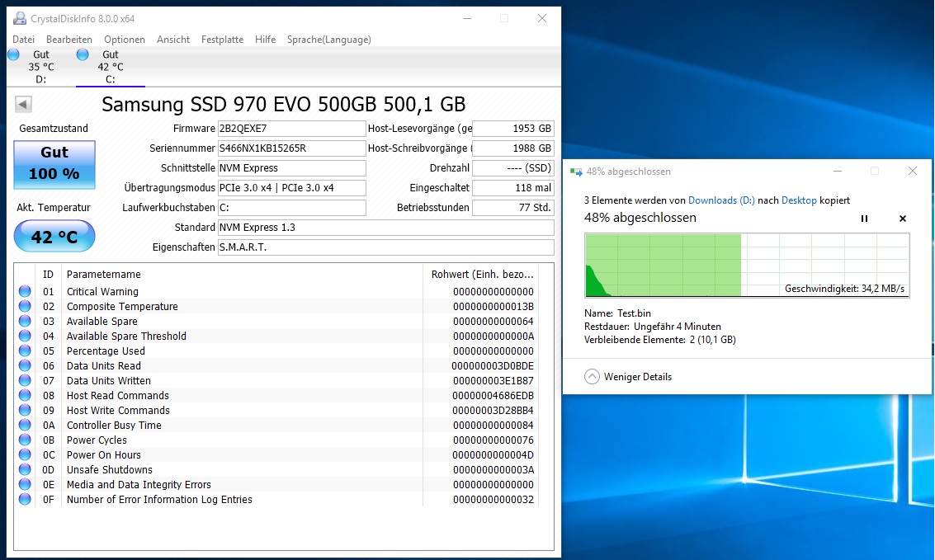
Task: Click status orb for Composite Temperature row
Action: point(25,306)
